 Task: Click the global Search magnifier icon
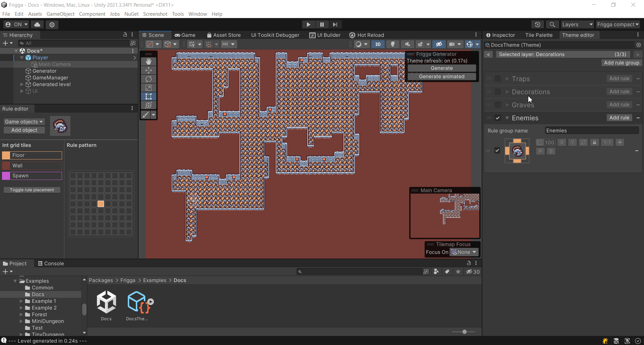pos(552,24)
